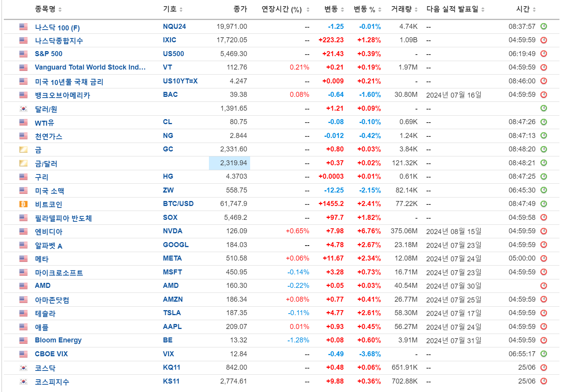Click the Korean flag icon beside 달러/원
This screenshot has width=561, height=392.
[23, 109]
